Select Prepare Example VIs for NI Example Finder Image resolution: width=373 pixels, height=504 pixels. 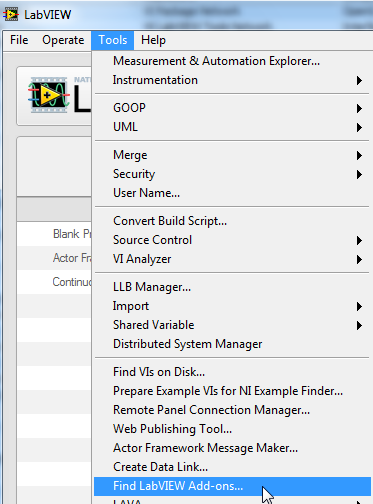point(232,391)
